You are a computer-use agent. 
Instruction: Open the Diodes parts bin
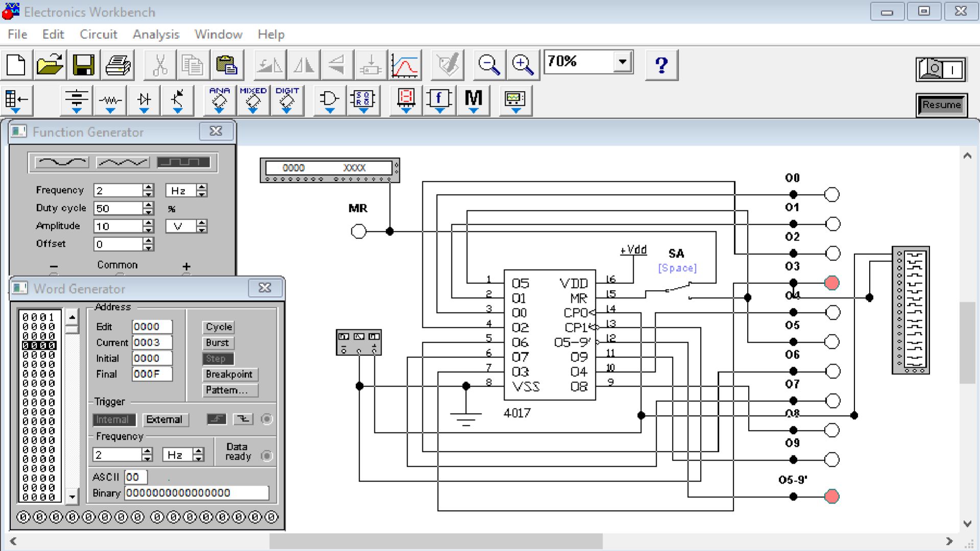pos(144,100)
